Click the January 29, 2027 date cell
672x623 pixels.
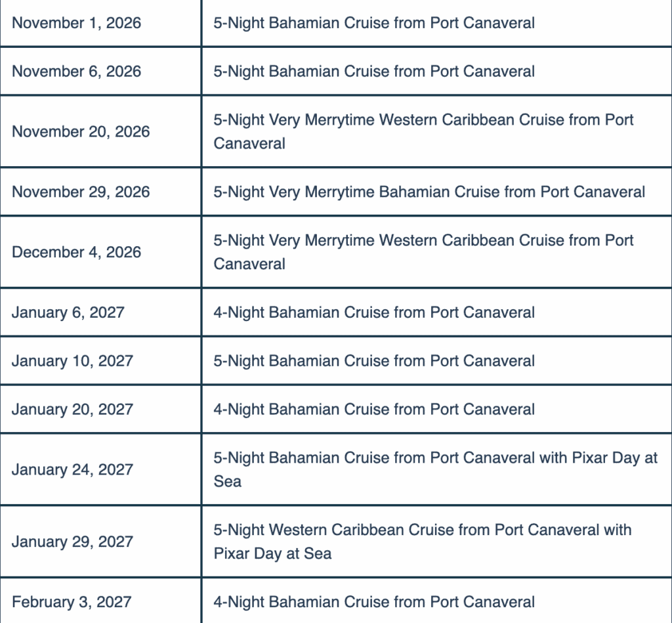point(72,542)
